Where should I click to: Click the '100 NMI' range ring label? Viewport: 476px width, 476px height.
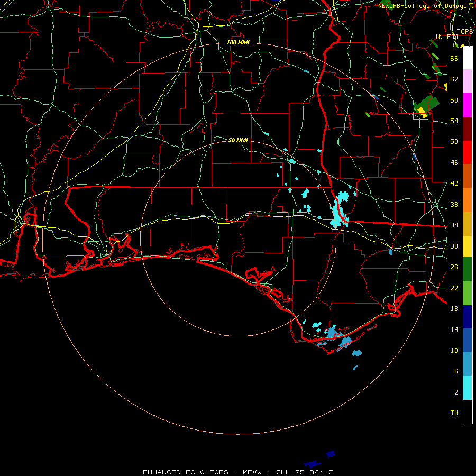click(238, 42)
